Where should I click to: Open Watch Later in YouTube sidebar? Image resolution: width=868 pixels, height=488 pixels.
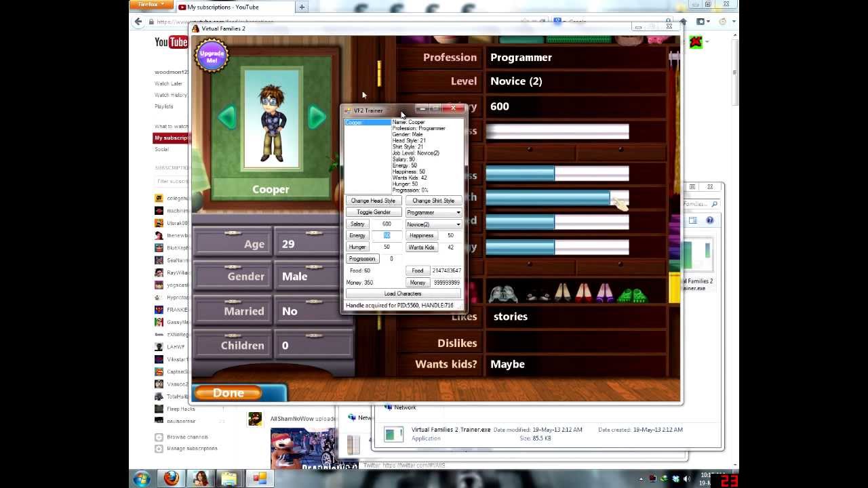pyautogui.click(x=168, y=84)
